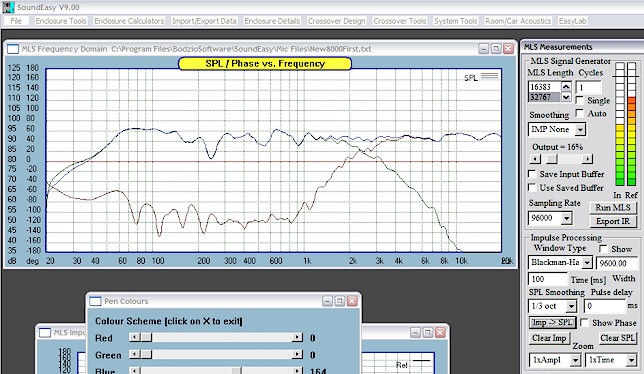644x374 pixels.
Task: Minimize the Pen Colours window
Action: [327, 301]
